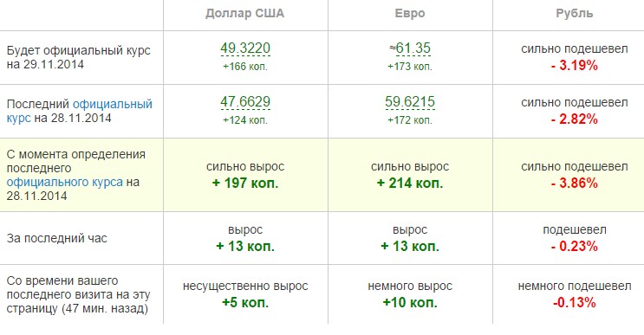Click the euro growth '+ 214 коп.' cell

[410, 184]
